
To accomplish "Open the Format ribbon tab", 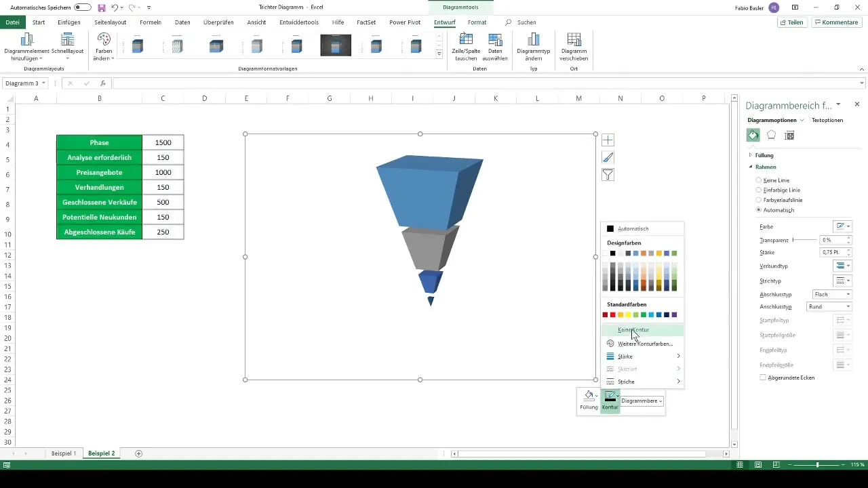I will (x=477, y=22).
